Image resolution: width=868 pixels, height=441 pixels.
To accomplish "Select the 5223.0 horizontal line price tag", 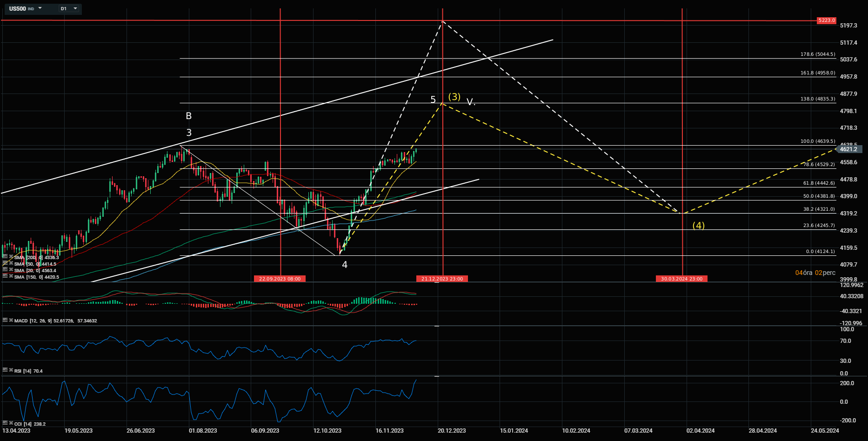I will (827, 20).
